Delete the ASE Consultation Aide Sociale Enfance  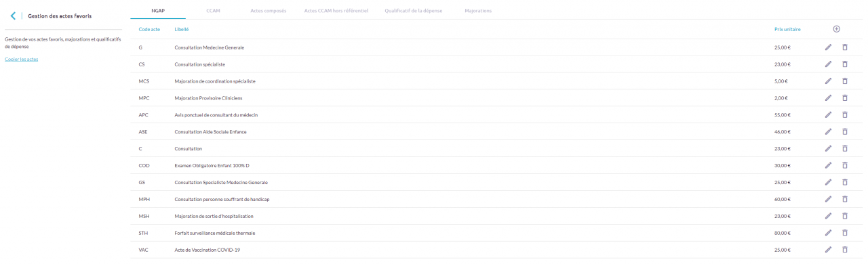[845, 132]
